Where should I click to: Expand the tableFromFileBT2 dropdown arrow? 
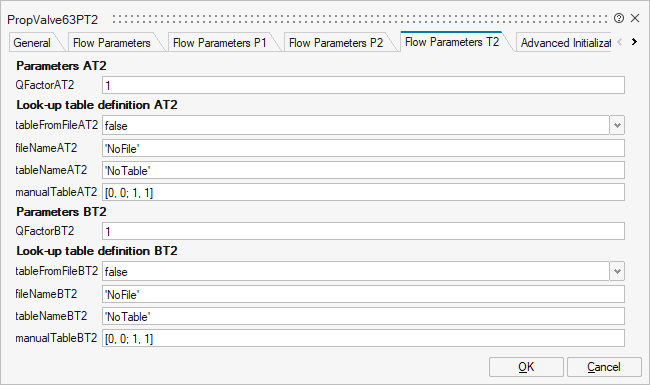tap(617, 271)
